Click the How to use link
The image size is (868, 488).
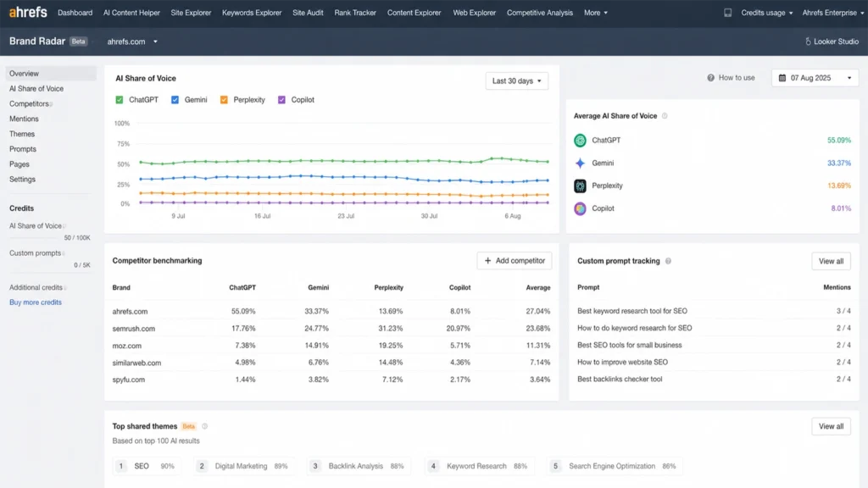click(x=732, y=78)
